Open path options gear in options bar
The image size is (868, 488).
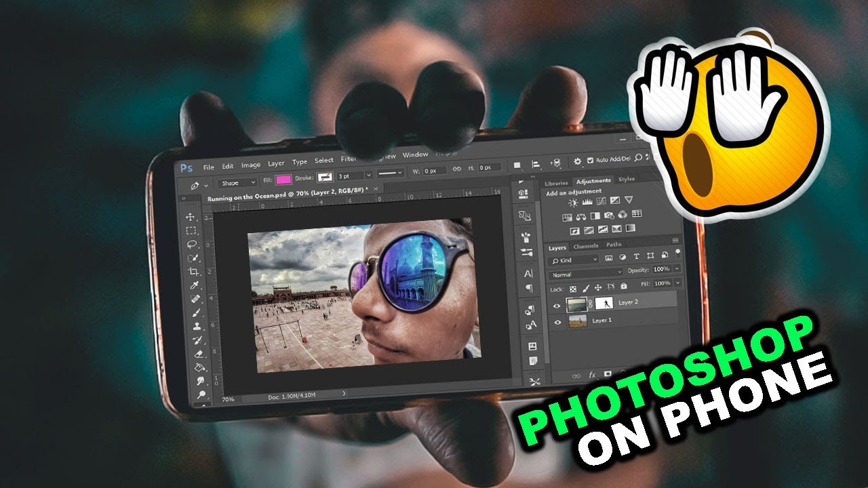pyautogui.click(x=577, y=161)
